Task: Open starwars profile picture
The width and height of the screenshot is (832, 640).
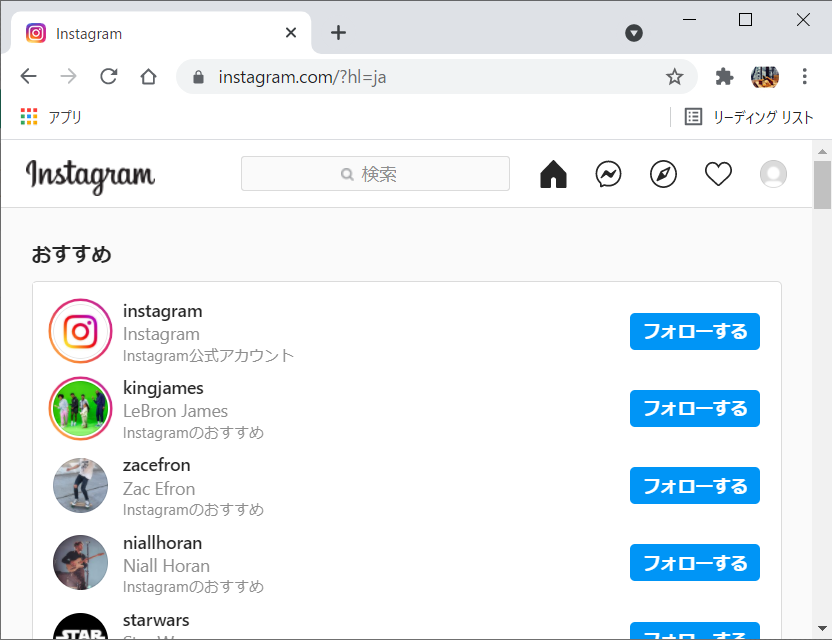Action: tap(81, 627)
